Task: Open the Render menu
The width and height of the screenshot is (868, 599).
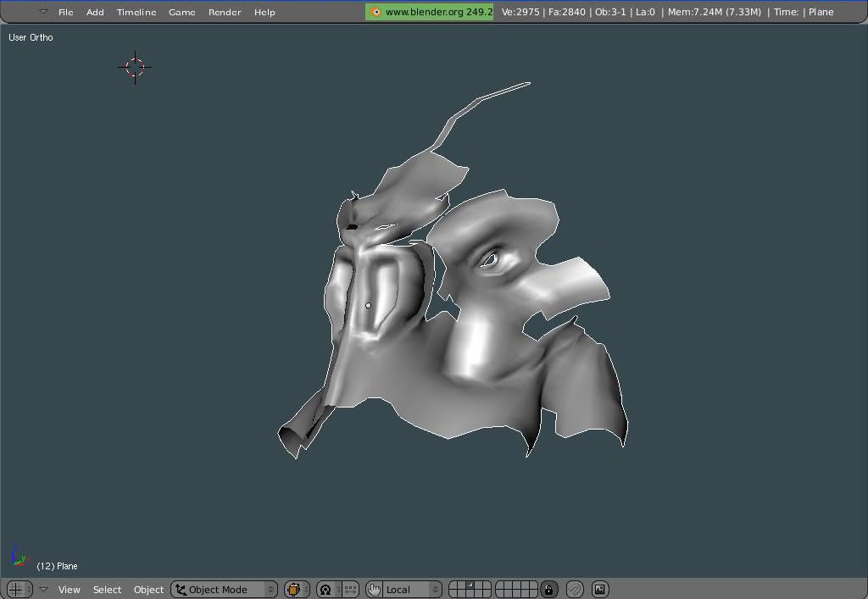Action: click(225, 12)
